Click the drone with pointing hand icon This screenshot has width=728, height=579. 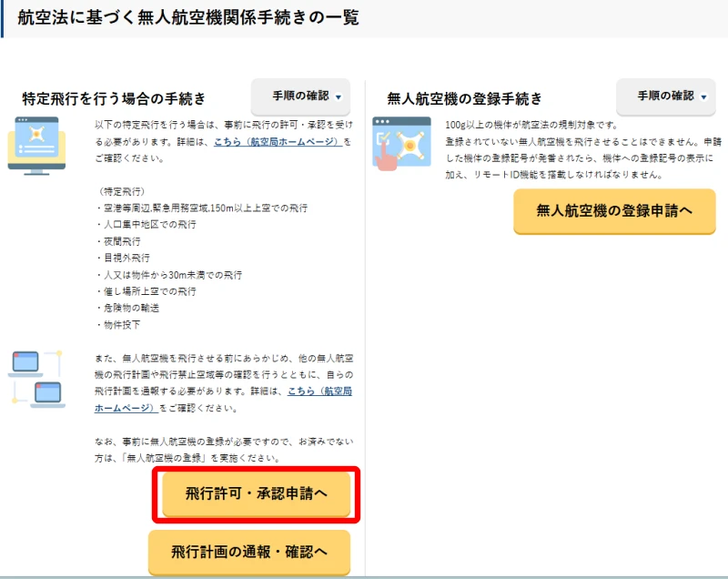coord(401,144)
